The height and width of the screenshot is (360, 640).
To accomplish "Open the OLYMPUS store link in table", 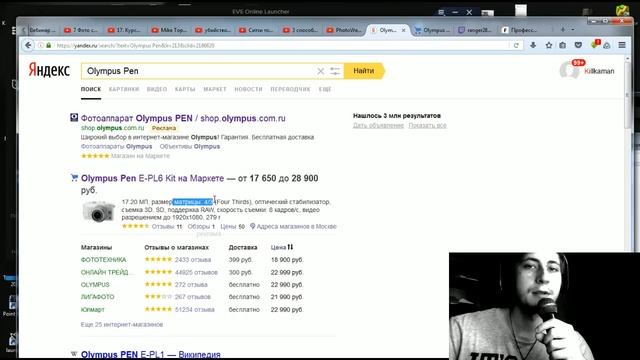I will (95, 284).
